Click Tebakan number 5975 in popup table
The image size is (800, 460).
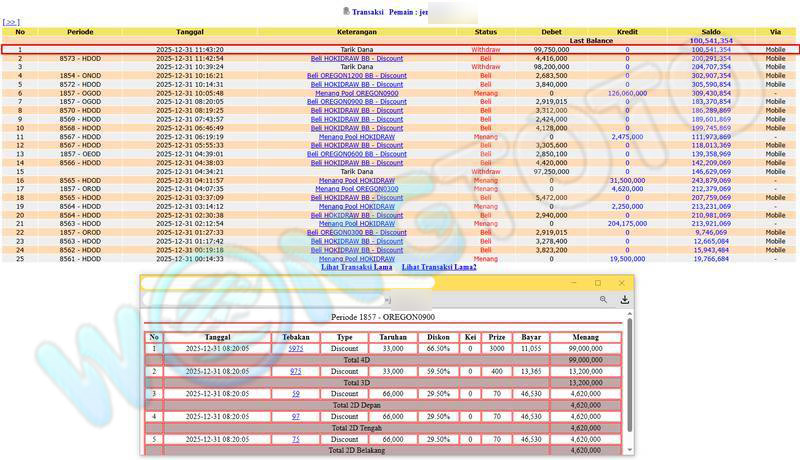tap(295, 348)
